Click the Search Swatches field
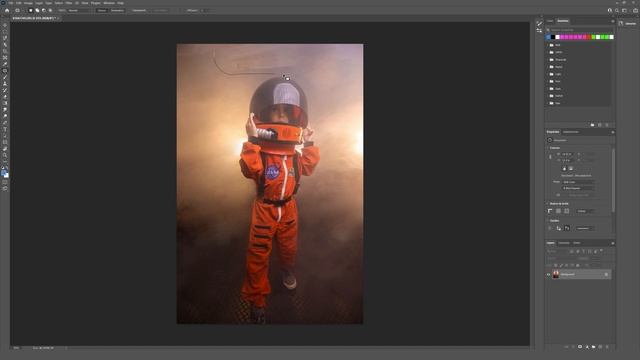The image size is (640, 360). tap(580, 30)
